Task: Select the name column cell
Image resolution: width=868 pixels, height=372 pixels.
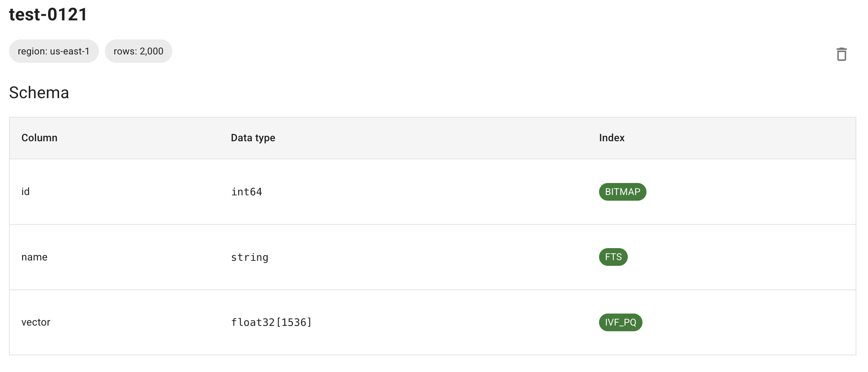Action: point(34,257)
